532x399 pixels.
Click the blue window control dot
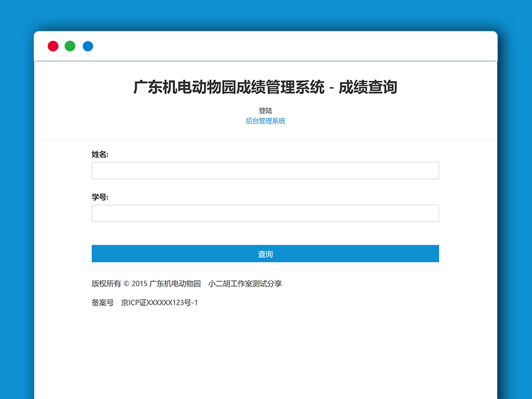[88, 46]
